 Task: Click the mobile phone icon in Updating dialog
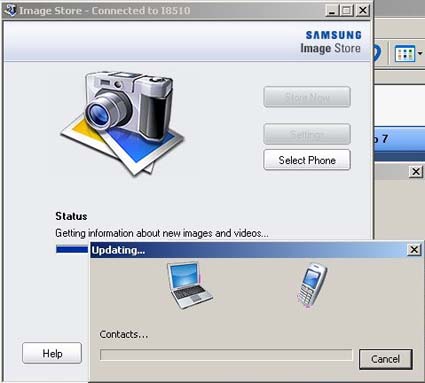[x=311, y=285]
